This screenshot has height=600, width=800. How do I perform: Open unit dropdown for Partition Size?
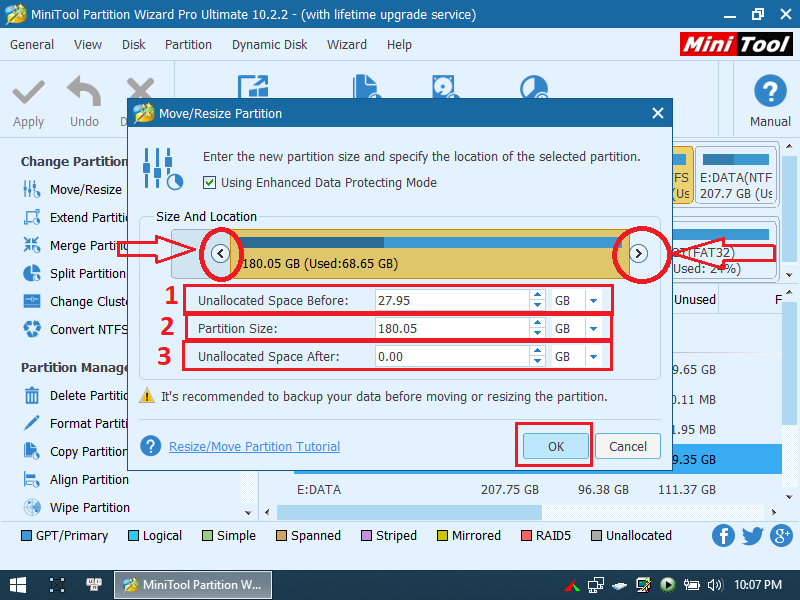593,329
